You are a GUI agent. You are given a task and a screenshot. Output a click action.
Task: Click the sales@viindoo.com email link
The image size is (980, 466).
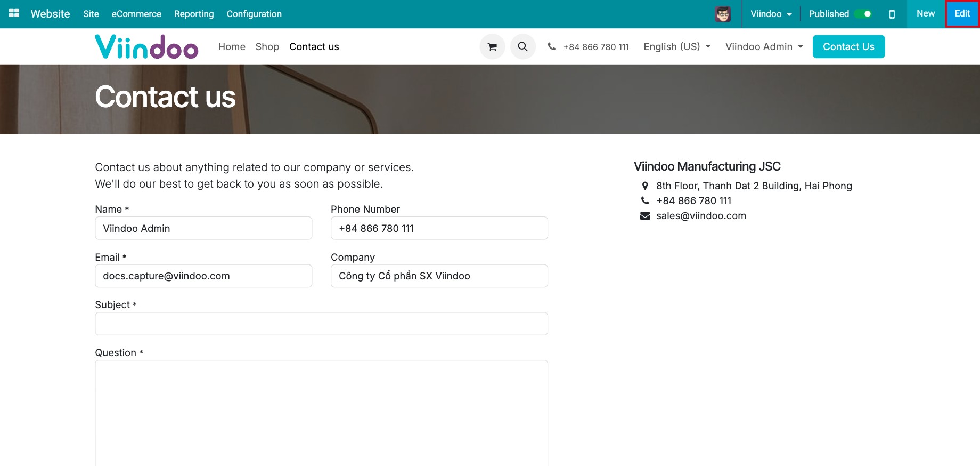pyautogui.click(x=701, y=216)
